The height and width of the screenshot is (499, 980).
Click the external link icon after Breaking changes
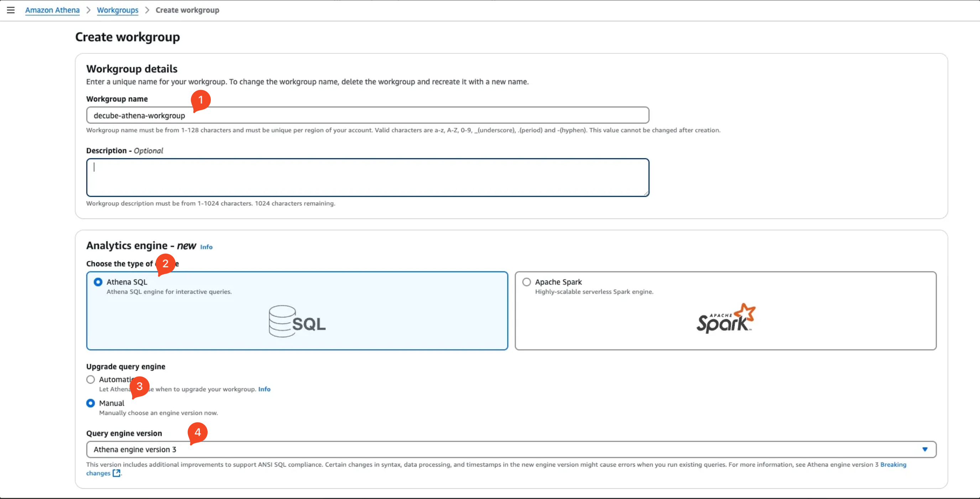coord(117,473)
